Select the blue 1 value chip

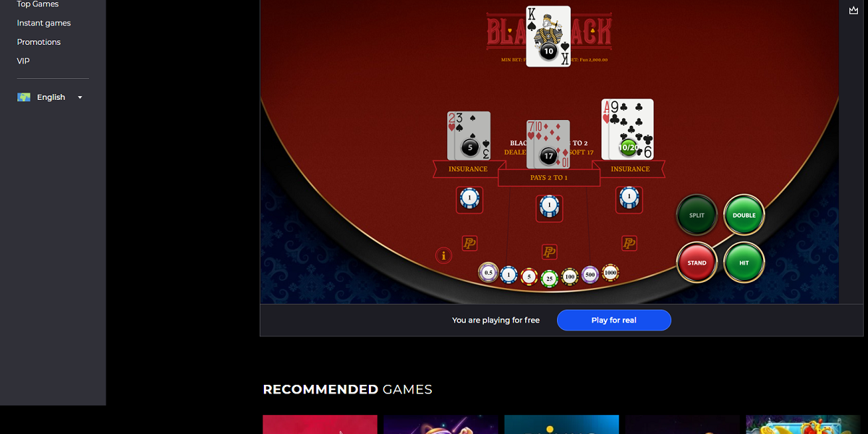click(x=509, y=274)
